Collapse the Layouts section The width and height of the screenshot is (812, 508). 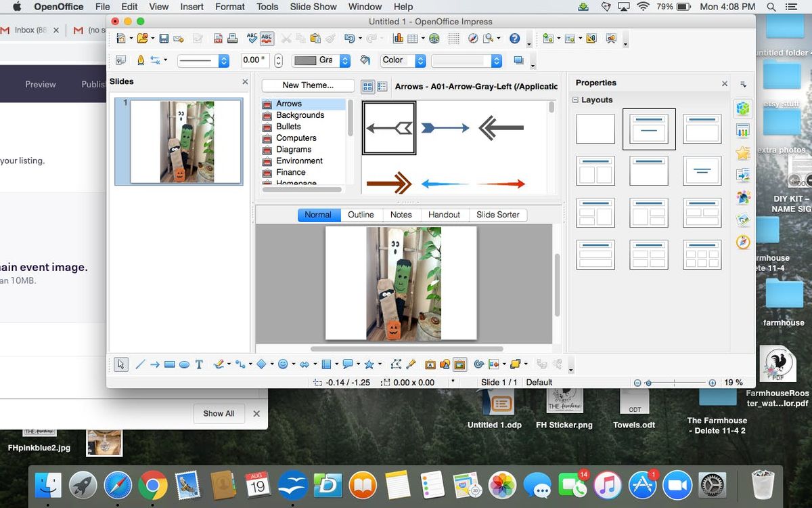[576, 100]
